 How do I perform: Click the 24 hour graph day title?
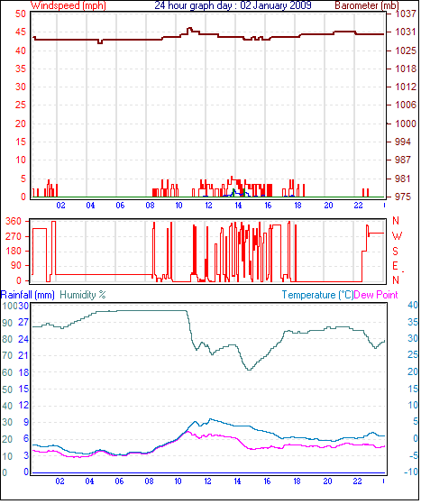[233, 5]
